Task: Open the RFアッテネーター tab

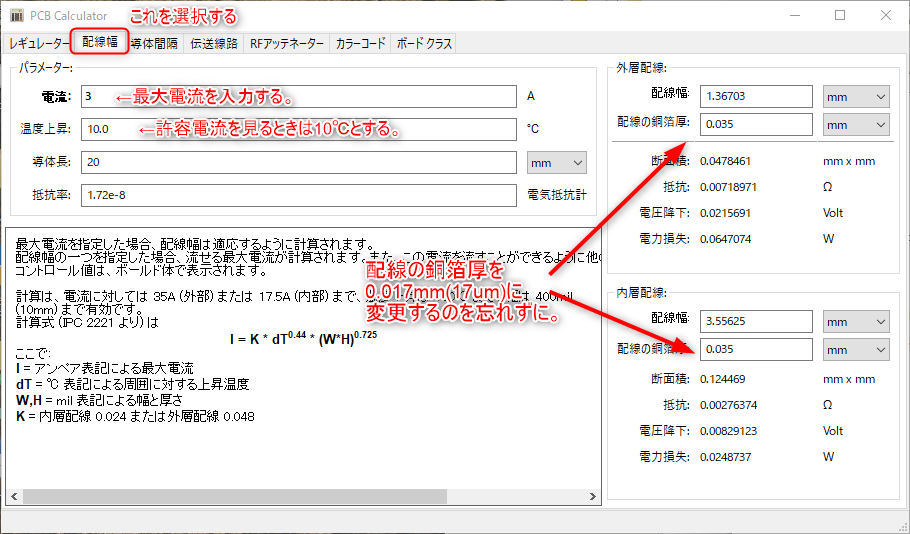Action: point(287,44)
